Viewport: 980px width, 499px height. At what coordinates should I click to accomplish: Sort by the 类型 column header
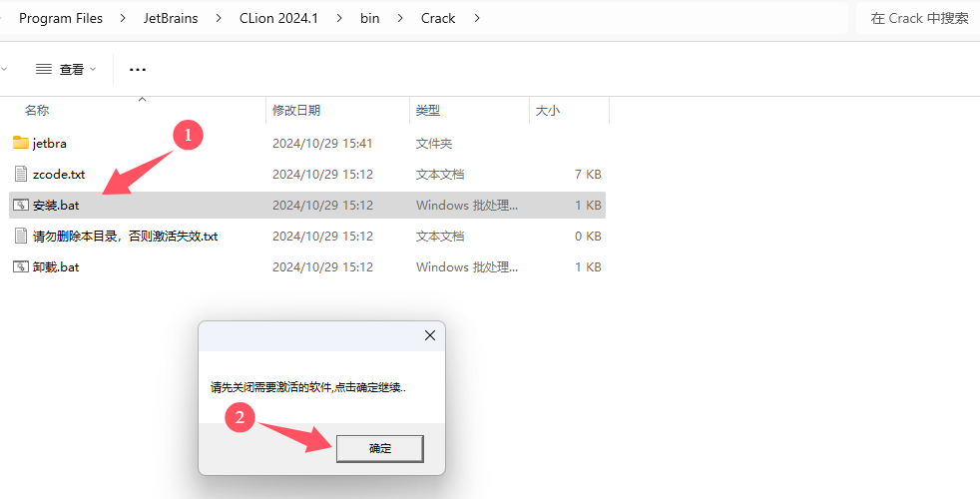(428, 110)
